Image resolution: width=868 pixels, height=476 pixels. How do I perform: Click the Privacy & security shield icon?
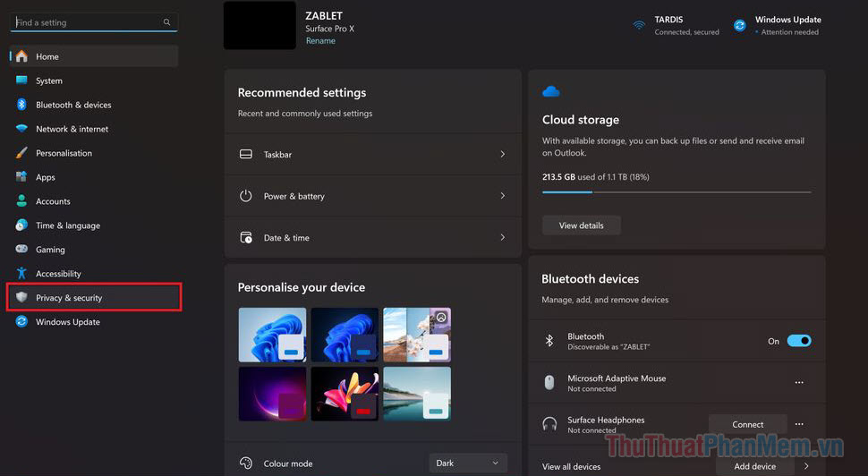[x=21, y=297]
